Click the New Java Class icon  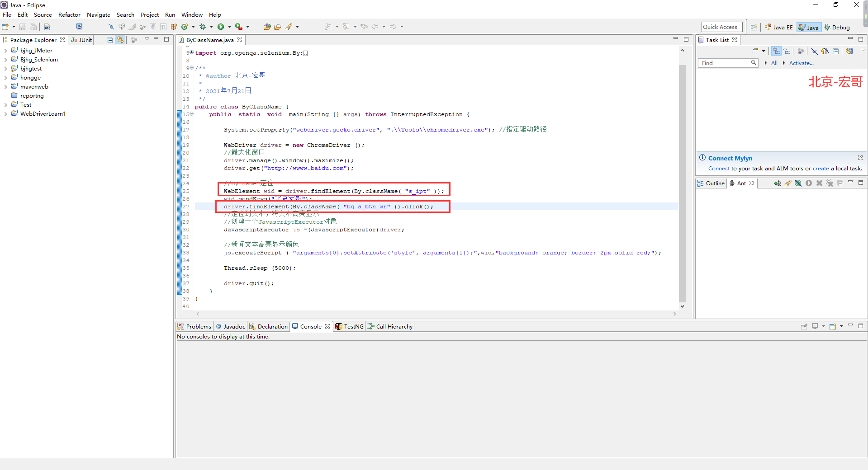pos(185,27)
